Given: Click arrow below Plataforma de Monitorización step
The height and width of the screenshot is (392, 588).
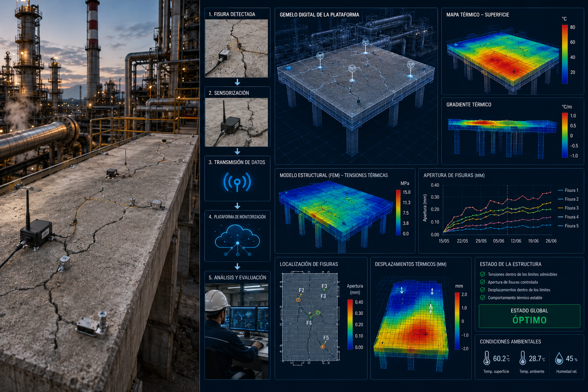Looking at the screenshot, I should pyautogui.click(x=237, y=266).
